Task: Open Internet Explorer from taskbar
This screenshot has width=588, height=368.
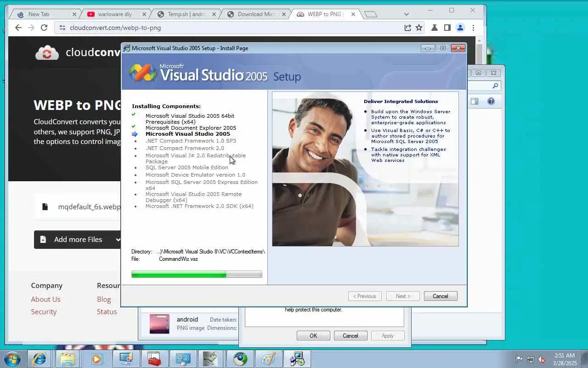Action: coord(39,359)
